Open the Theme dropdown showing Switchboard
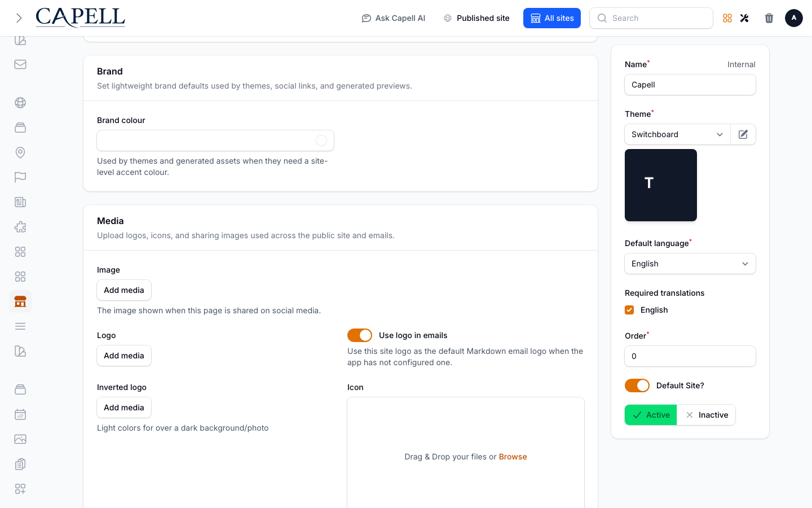The height and width of the screenshot is (508, 812). pos(677,134)
